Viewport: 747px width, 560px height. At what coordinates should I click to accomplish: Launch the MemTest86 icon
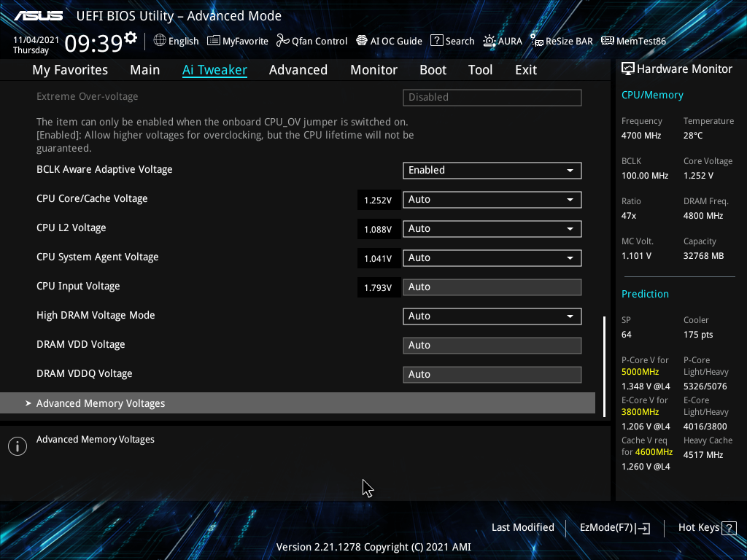click(608, 41)
